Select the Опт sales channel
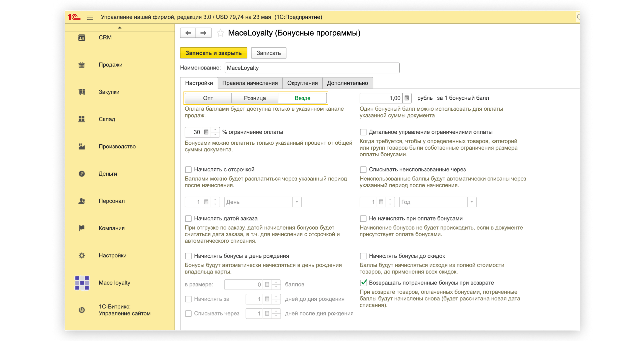The image size is (644, 341). [x=208, y=98]
